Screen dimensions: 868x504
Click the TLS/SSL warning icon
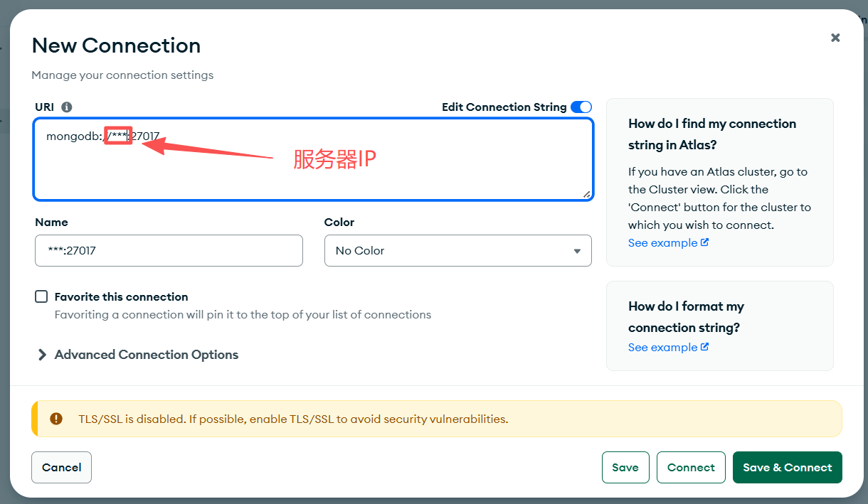coord(56,419)
